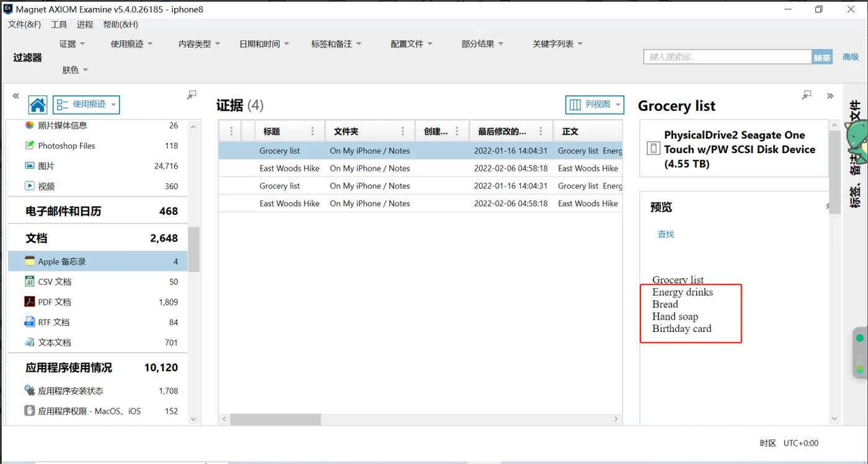
Task: Go to the home dashboard icon
Action: 38,105
